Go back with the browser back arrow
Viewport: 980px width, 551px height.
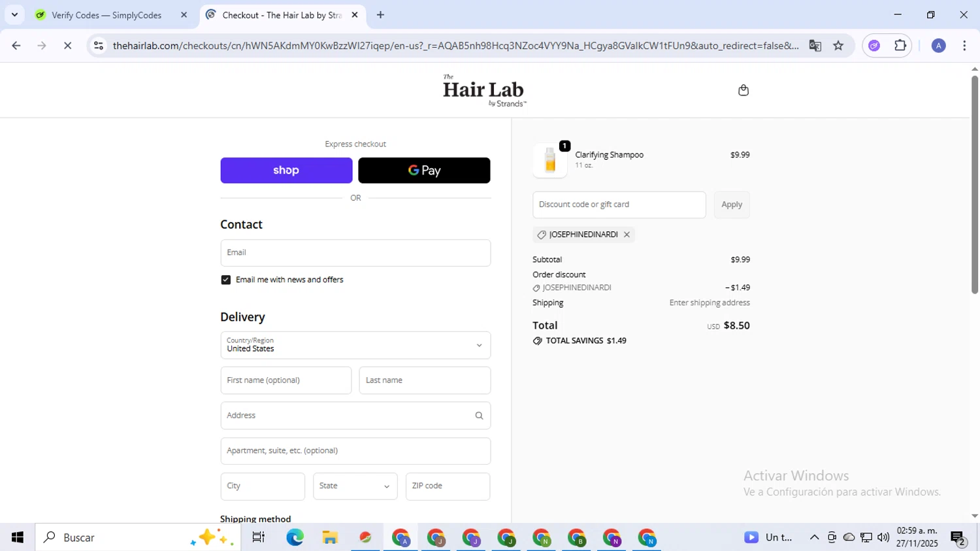[16, 46]
